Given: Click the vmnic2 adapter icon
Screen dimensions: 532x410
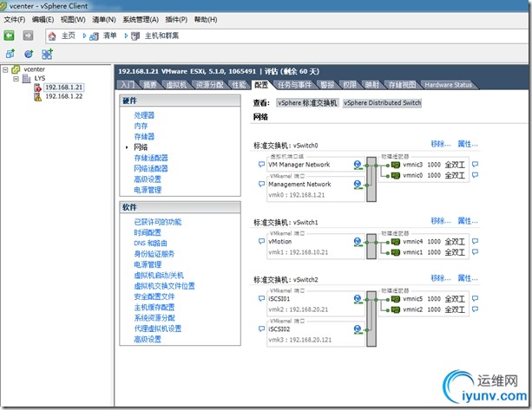Looking at the screenshot, I should click(x=396, y=309).
